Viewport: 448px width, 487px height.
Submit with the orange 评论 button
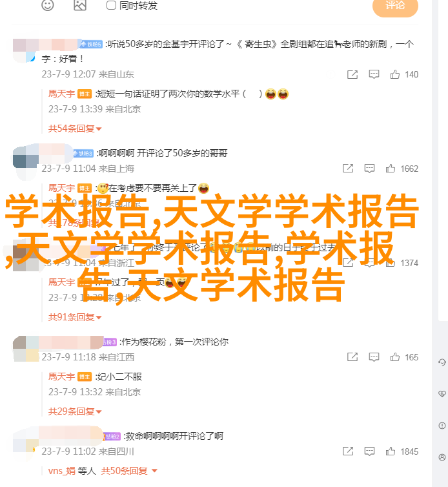[x=395, y=6]
